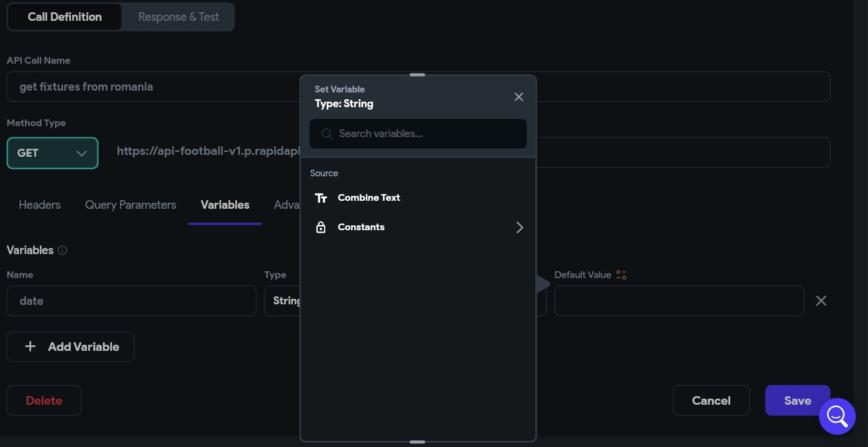Open the GET method type dropdown
868x447 pixels.
click(53, 153)
